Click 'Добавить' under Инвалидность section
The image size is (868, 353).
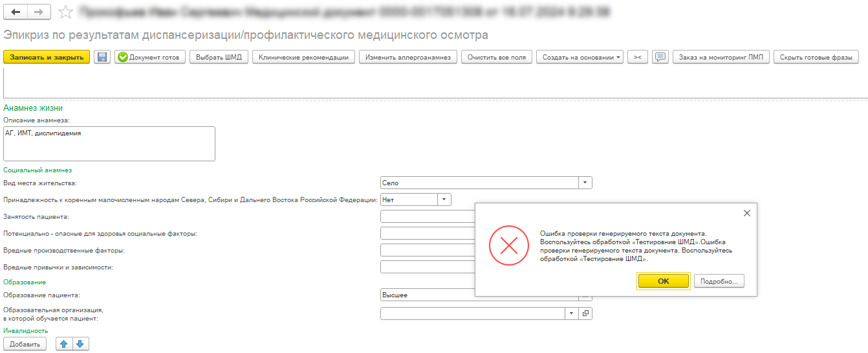tap(25, 344)
